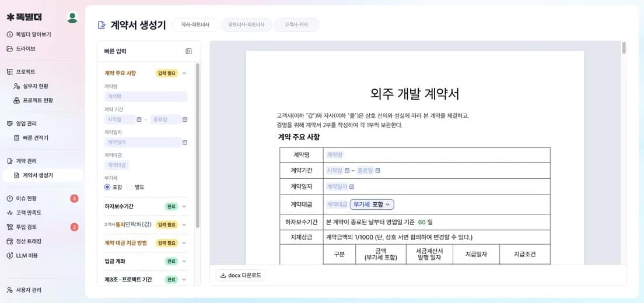Switch to 고객사-자사 tab

click(x=296, y=25)
